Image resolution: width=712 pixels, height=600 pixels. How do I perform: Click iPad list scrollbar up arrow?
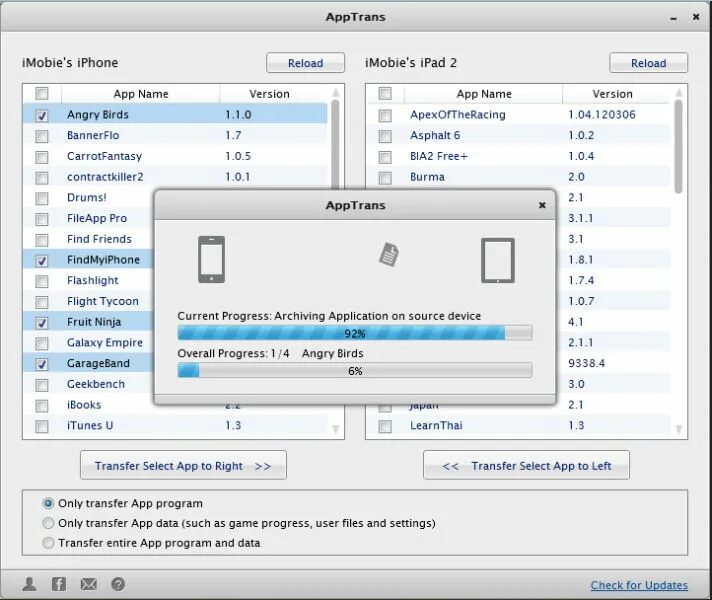[679, 93]
